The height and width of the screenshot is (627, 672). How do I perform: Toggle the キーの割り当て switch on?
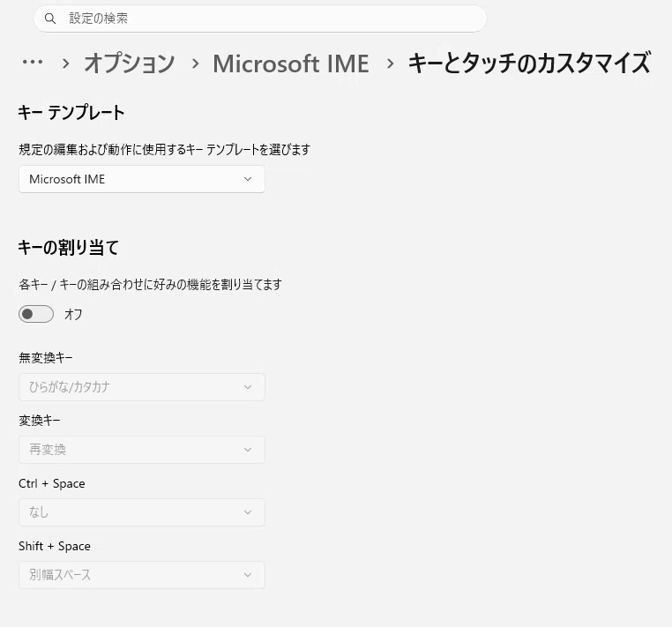(x=36, y=314)
